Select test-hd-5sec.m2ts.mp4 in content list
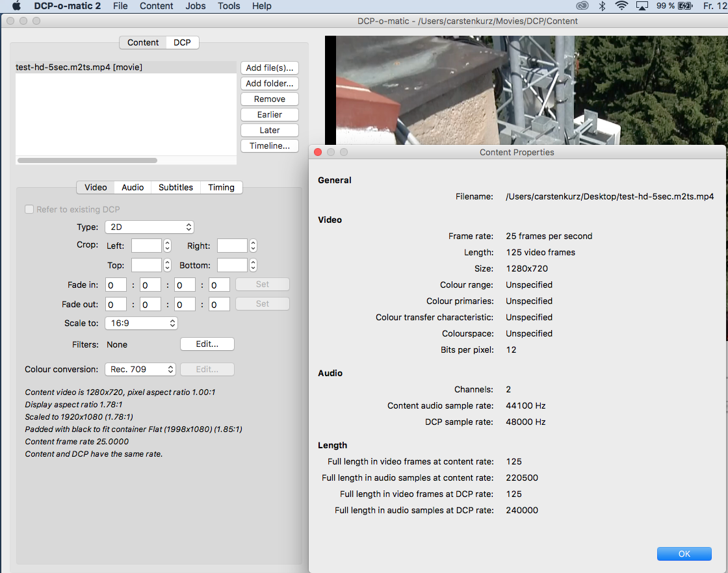This screenshot has height=573, width=728. pyautogui.click(x=79, y=67)
